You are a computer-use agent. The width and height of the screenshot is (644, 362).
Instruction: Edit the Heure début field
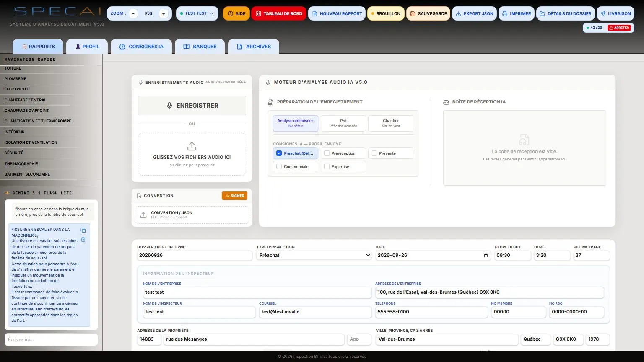pos(513,256)
